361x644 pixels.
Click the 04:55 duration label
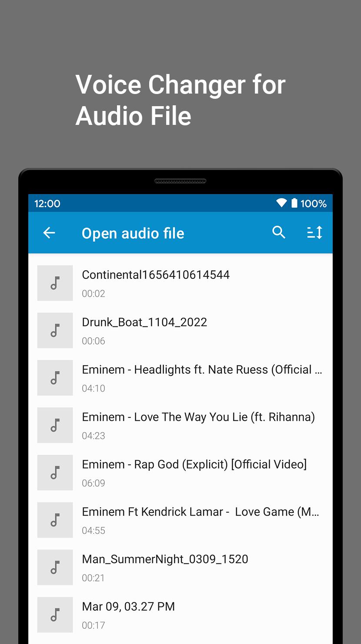pos(94,531)
